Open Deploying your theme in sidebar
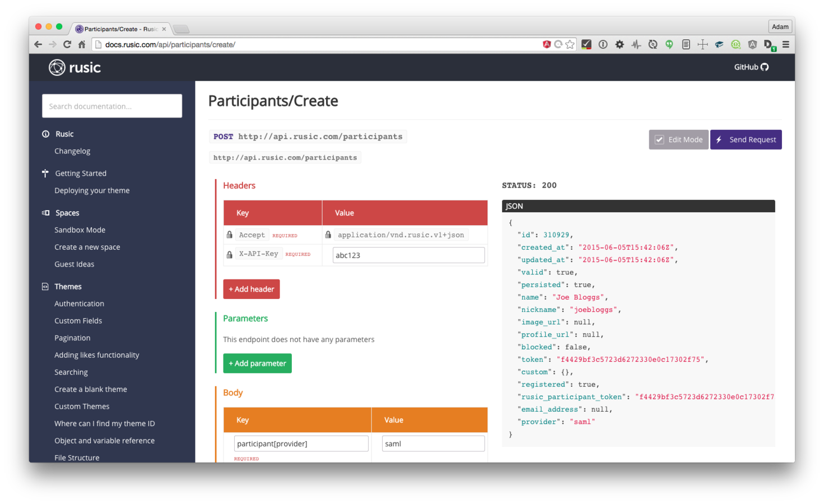Image resolution: width=824 pixels, height=504 pixels. click(x=92, y=190)
